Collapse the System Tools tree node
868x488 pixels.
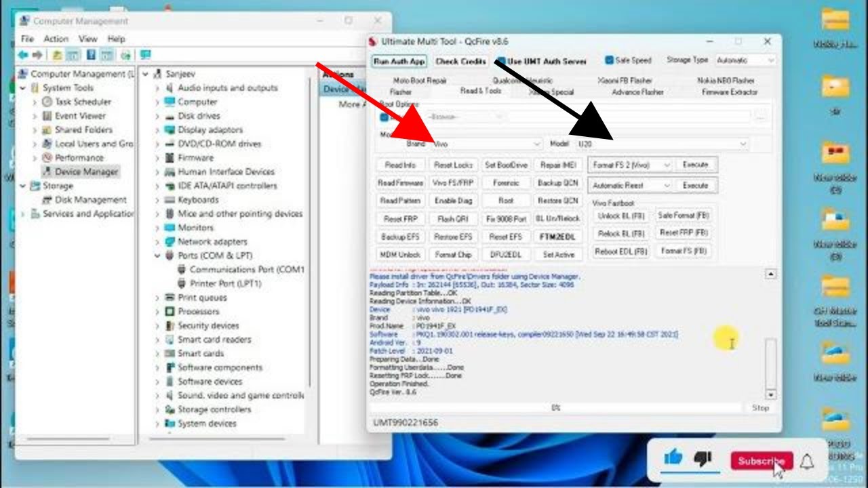coord(23,88)
